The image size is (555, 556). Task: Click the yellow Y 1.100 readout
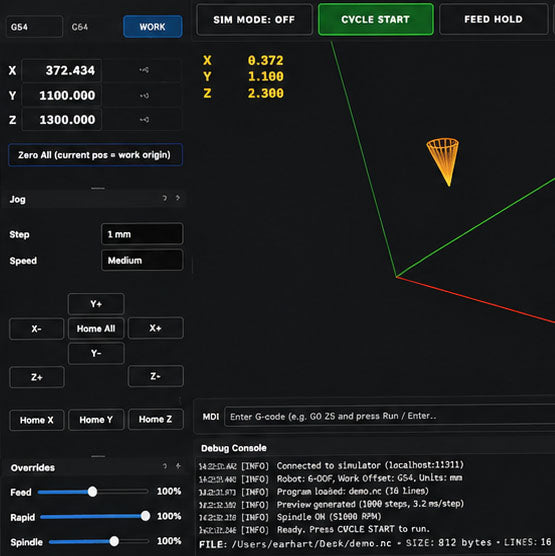[243, 76]
